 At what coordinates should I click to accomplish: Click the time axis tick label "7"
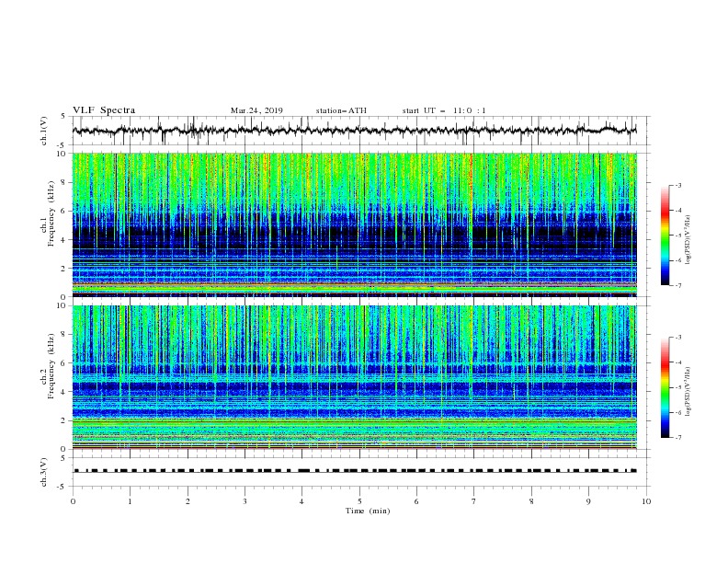pyautogui.click(x=474, y=501)
